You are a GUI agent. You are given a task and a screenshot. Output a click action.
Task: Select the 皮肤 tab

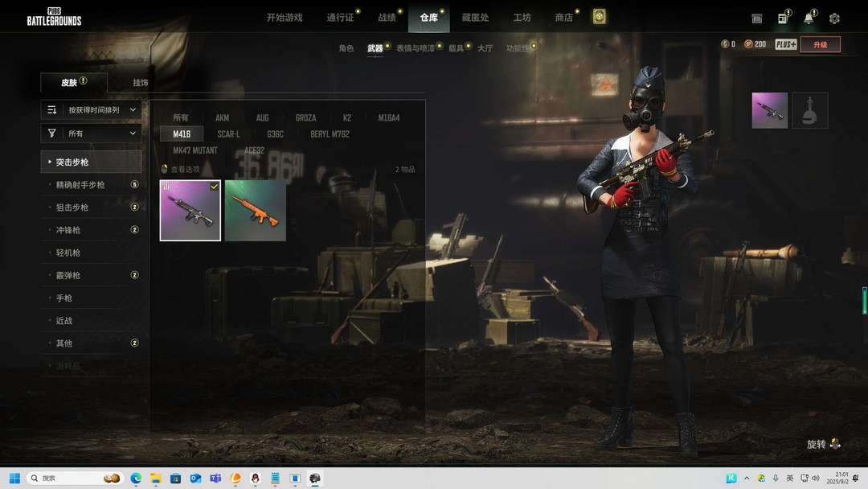74,83
